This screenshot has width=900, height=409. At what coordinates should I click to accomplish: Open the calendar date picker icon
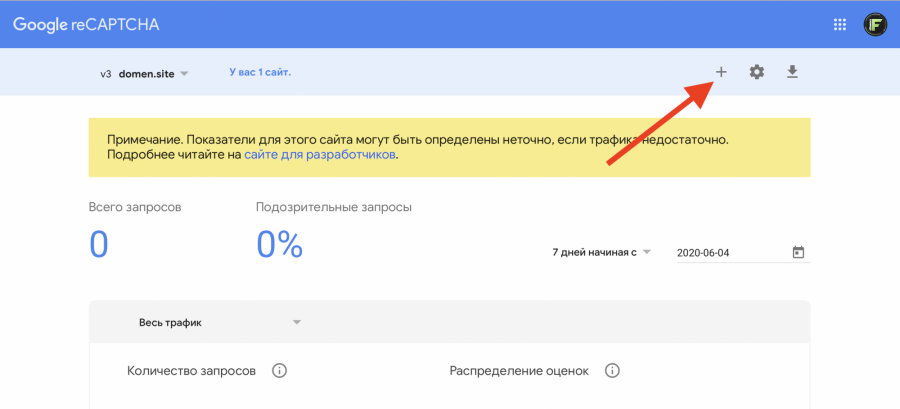798,252
